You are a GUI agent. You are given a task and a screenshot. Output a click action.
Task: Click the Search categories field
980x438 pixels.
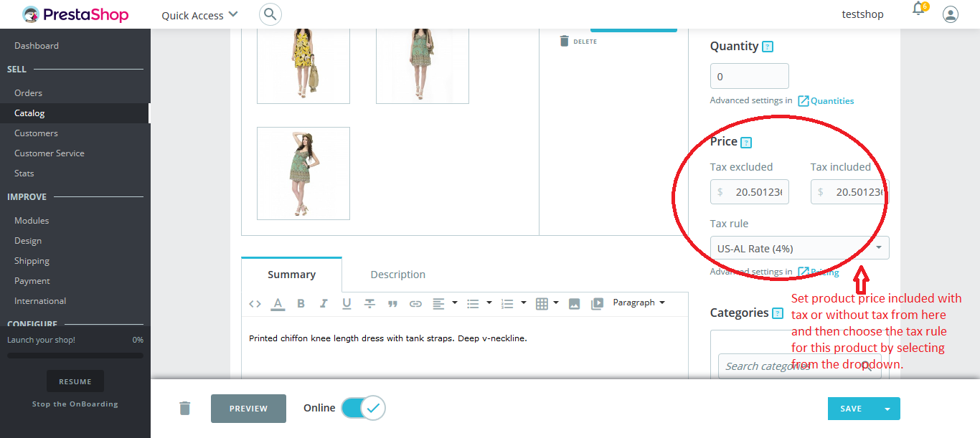coord(799,366)
